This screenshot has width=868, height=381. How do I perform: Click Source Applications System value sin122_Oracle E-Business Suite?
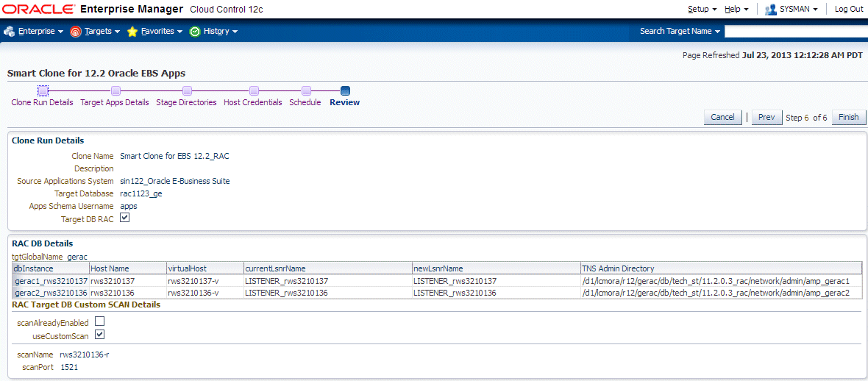pos(175,180)
